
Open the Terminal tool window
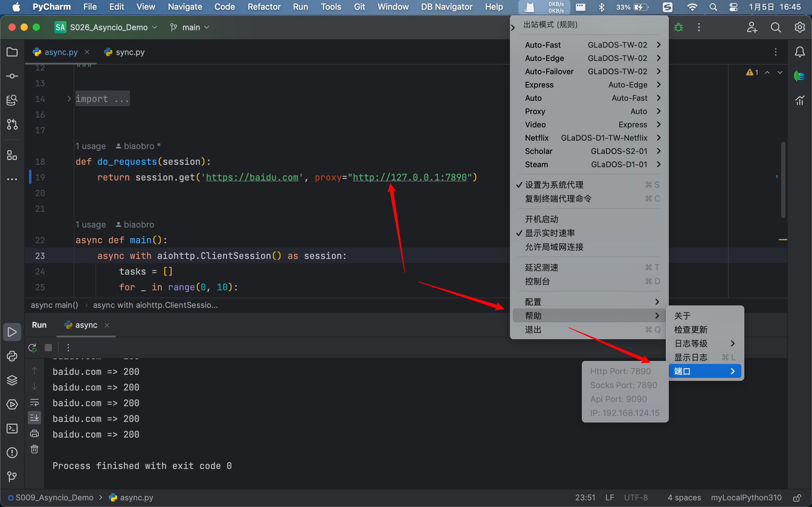click(12, 429)
